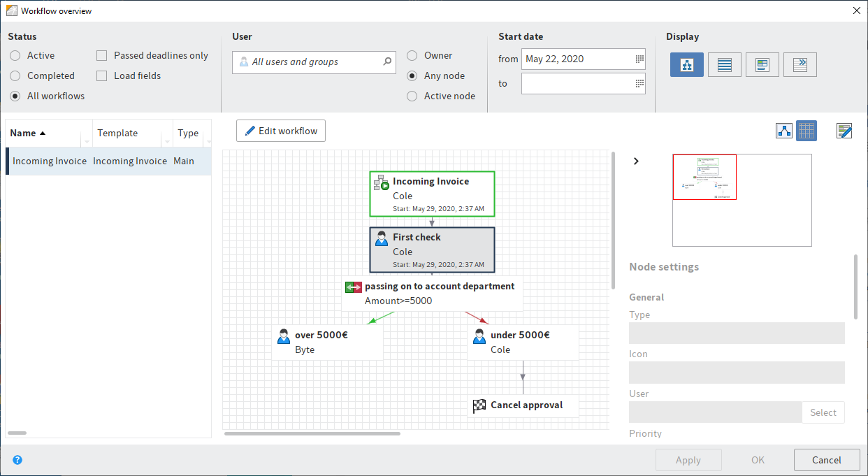This screenshot has height=476, width=868.
Task: Click the decision node arrows icon
Action: (353, 287)
